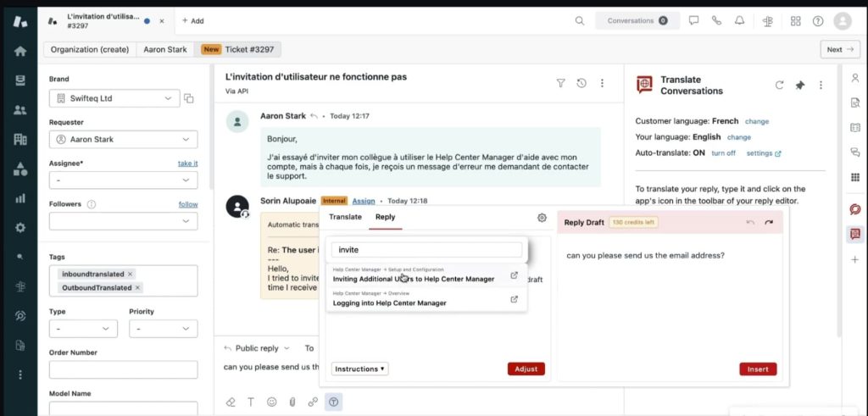The image size is (868, 416).
Task: Click the search magnifier in top bar
Action: coord(580,21)
